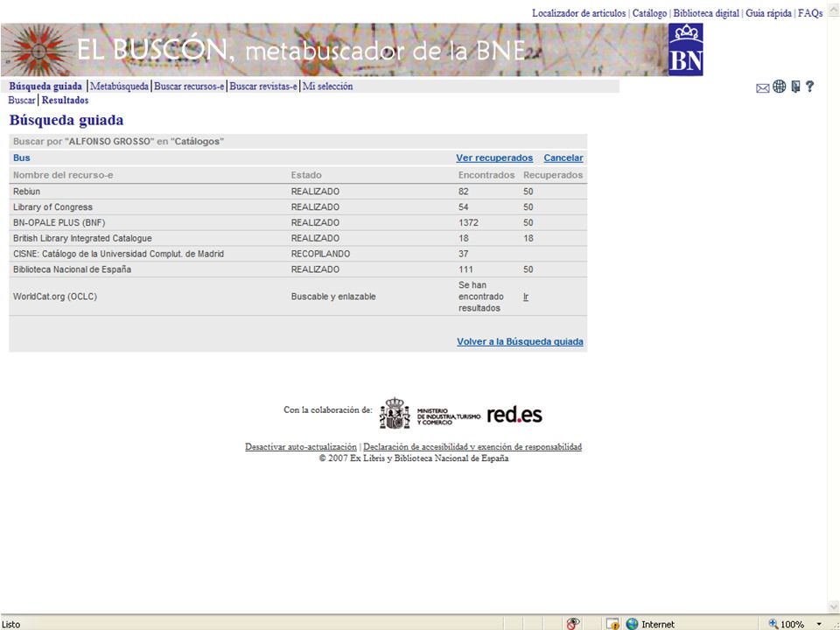Open the Guía rápida link

tap(768, 13)
